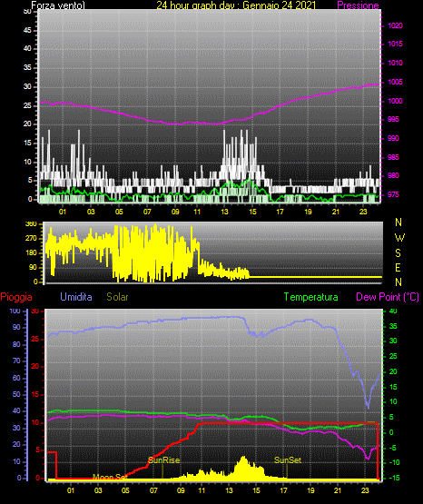Click the 'Pioggia' legend label
Viewport: 423px width, 504px height.
pos(16,297)
